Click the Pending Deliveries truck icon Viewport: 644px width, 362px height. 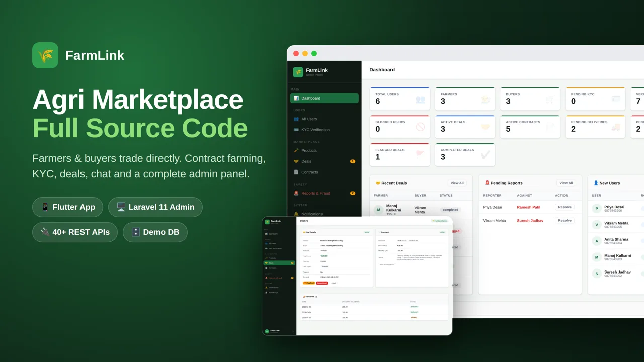615,127
